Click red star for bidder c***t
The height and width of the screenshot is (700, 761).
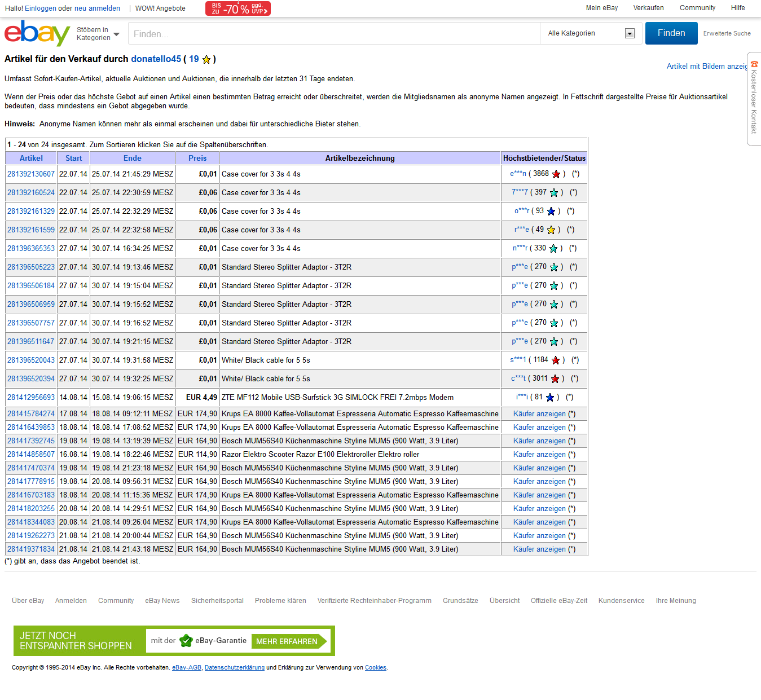[x=555, y=379]
